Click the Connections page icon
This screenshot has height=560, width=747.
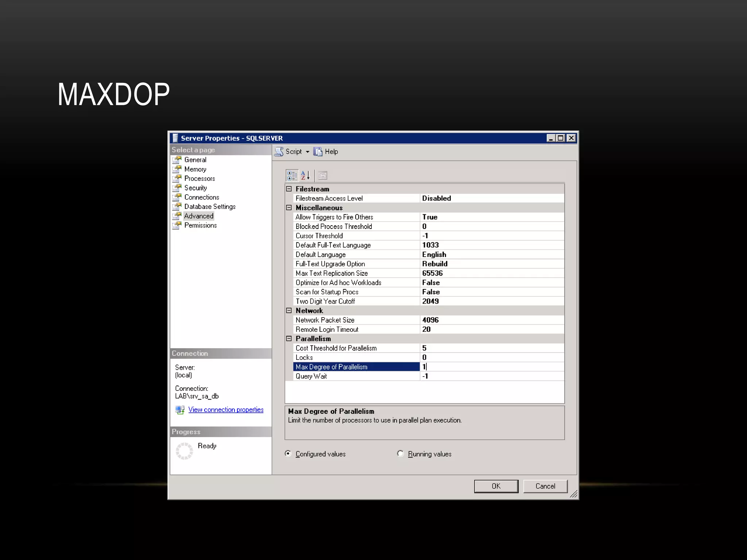pos(177,197)
